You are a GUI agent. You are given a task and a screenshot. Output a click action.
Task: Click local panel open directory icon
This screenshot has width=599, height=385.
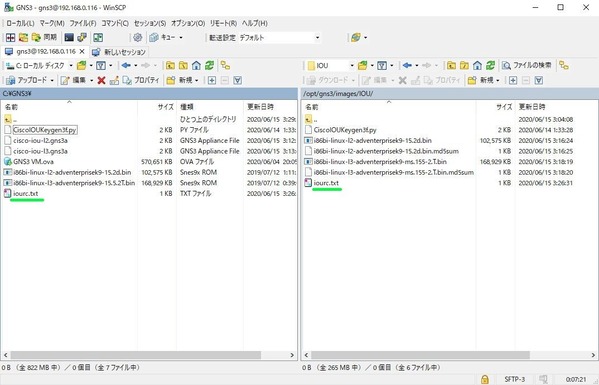pos(81,66)
